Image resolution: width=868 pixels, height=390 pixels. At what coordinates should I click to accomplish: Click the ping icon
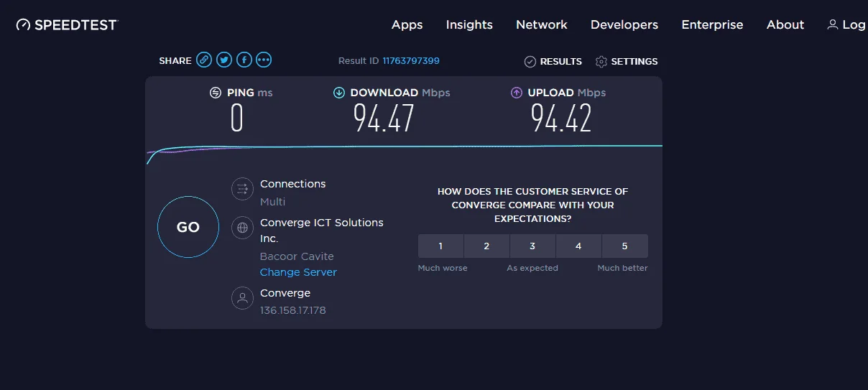coord(215,93)
